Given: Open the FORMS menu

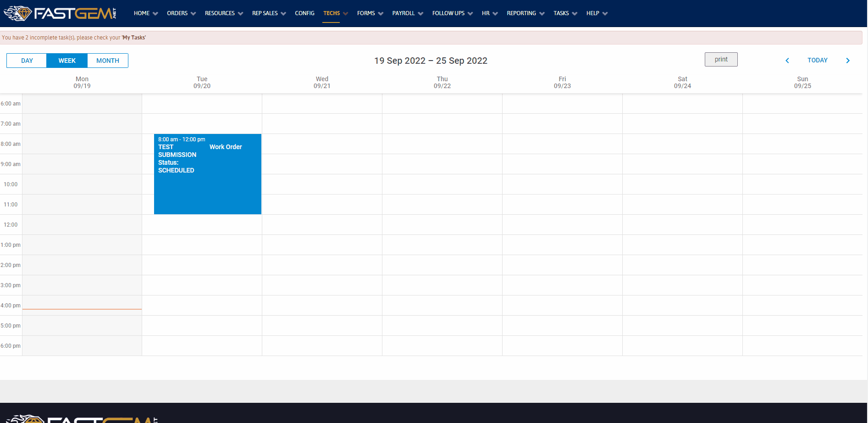Looking at the screenshot, I should pos(366,13).
